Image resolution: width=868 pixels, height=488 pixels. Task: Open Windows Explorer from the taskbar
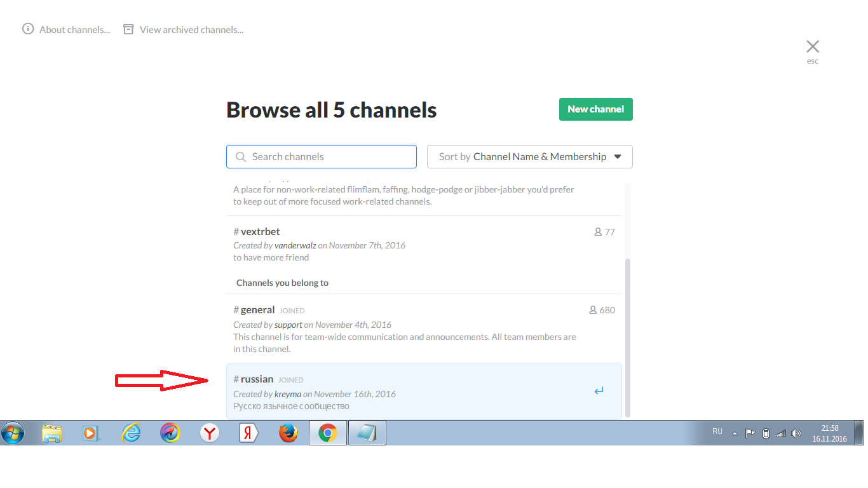52,433
